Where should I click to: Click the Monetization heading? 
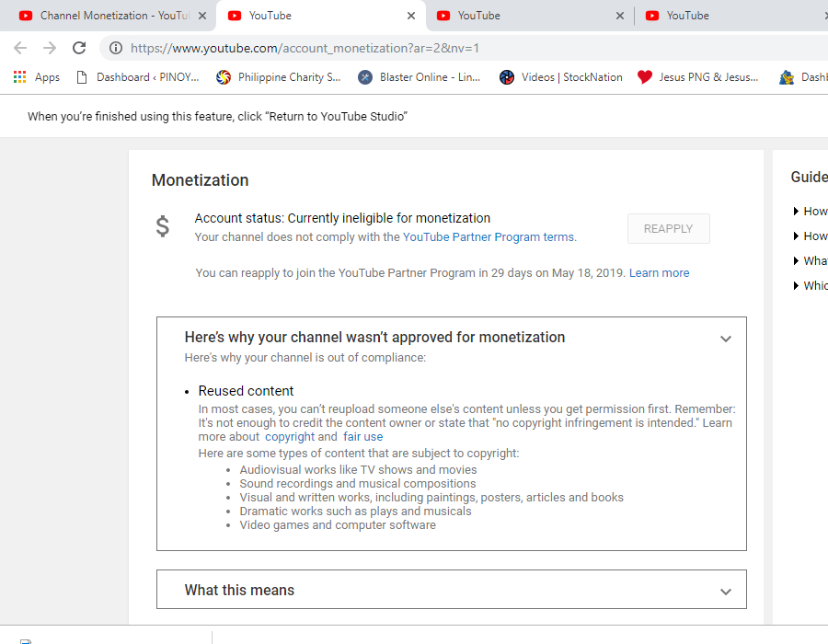pyautogui.click(x=201, y=180)
